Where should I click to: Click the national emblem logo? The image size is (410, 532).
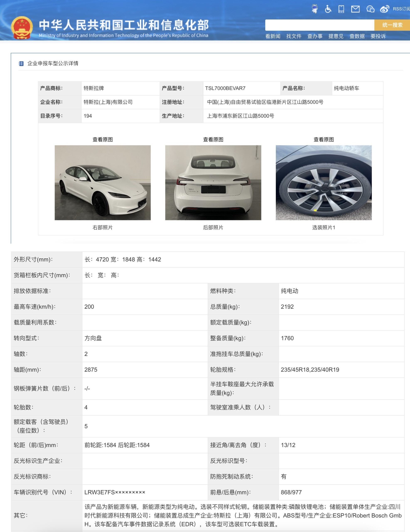click(x=22, y=27)
